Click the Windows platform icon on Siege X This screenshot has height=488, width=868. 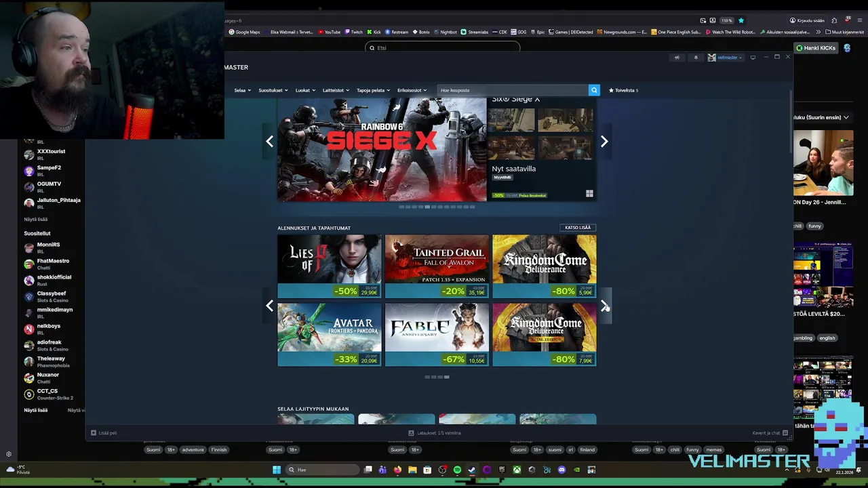click(x=589, y=194)
